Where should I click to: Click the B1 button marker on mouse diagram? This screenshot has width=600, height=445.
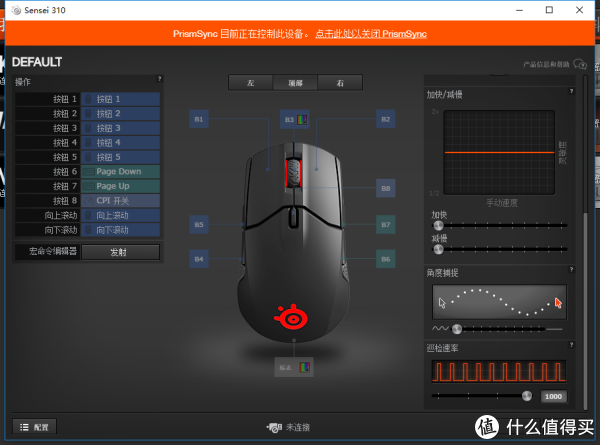(199, 119)
